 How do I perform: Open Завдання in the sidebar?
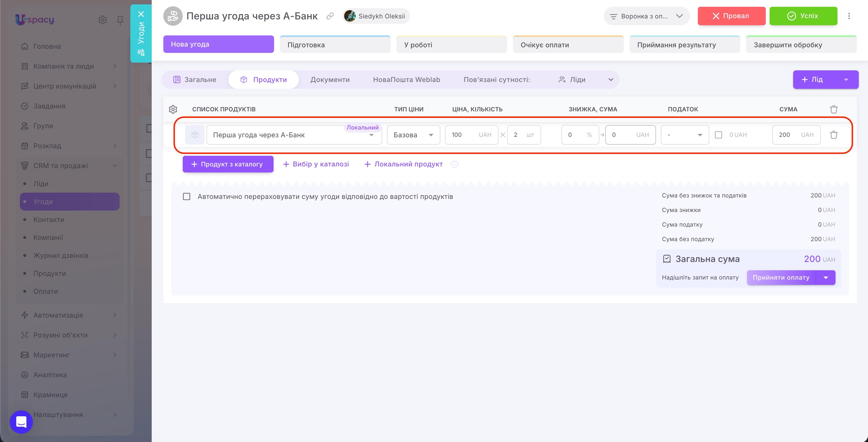tap(49, 106)
